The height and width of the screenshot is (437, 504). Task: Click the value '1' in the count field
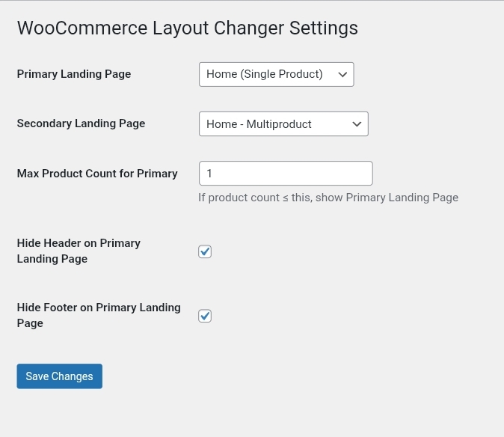209,174
